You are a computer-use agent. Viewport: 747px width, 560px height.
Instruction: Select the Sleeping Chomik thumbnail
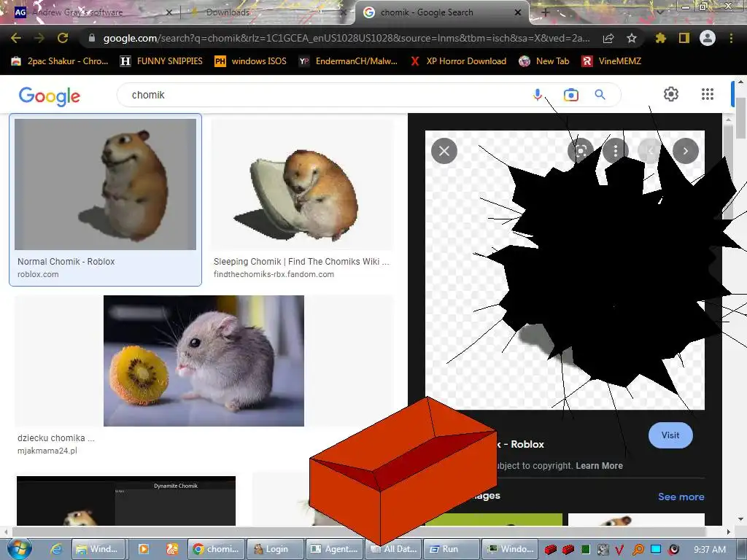(302, 184)
